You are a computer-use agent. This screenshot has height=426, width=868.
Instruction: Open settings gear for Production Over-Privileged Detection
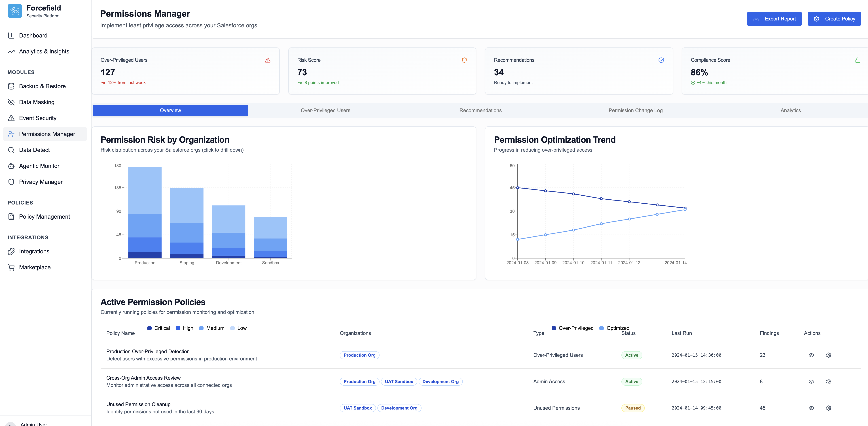tap(829, 355)
